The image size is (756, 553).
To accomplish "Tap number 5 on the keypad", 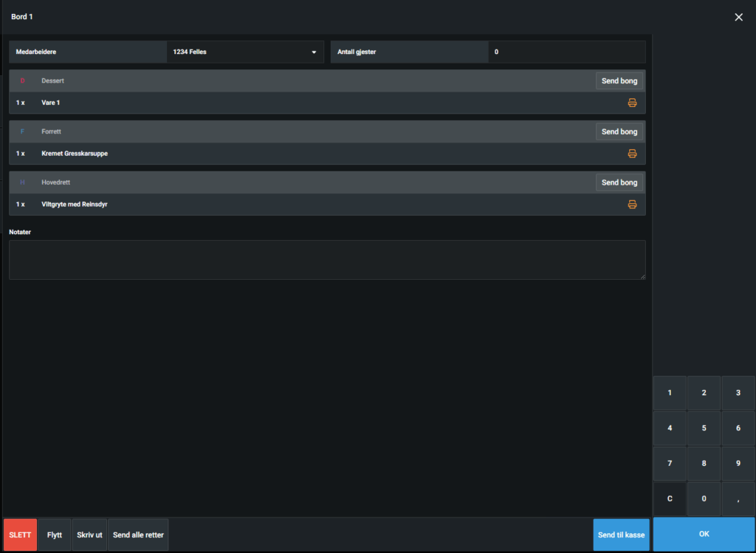I will point(704,428).
